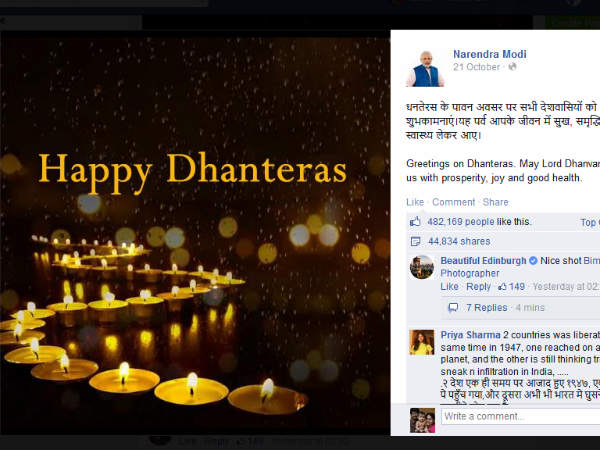The width and height of the screenshot is (600, 450).
Task: Click the thumbs-up likes icon
Action: 416,222
